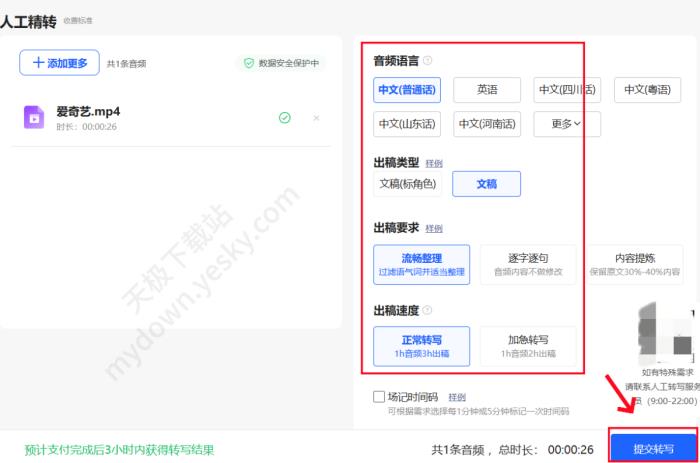
Task: Click the help icon next to 出稿速度
Action: (x=427, y=310)
